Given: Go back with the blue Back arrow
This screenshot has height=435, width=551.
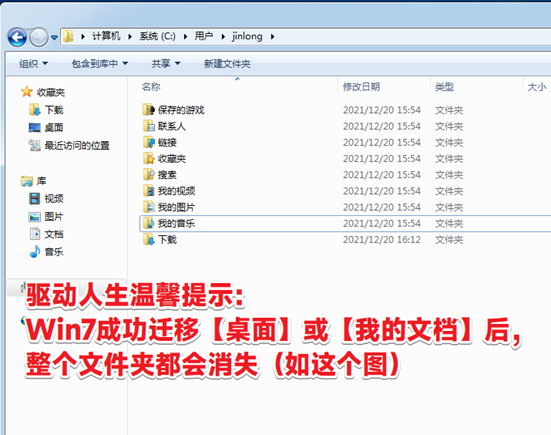Looking at the screenshot, I should pos(17,37).
